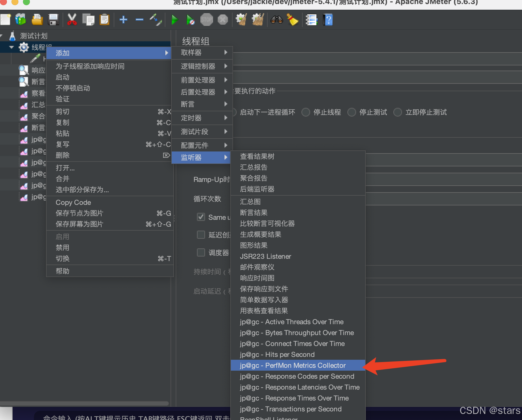Expand 取样器 submenu
The height and width of the screenshot is (420, 522).
click(202, 52)
